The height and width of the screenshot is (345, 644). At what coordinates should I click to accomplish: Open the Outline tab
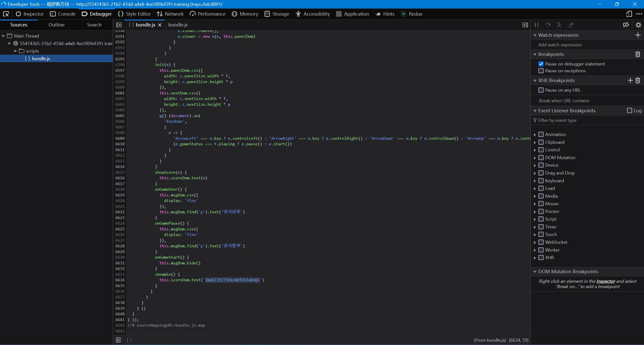tap(56, 25)
